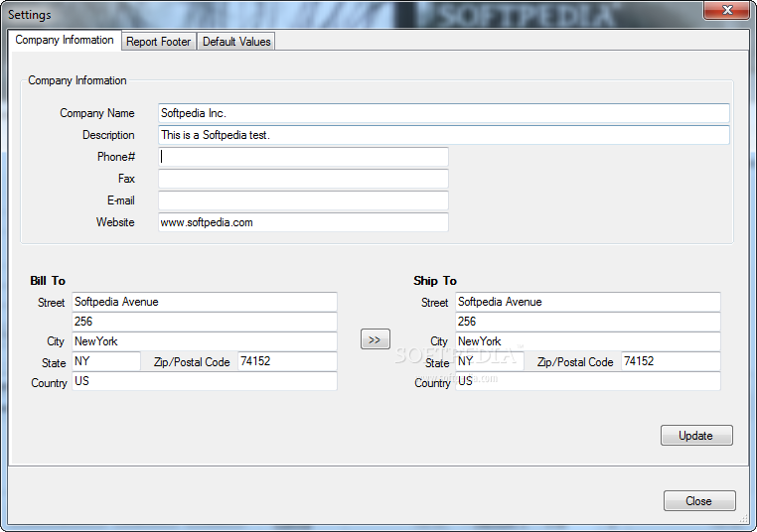Viewport: 757px width, 532px height.
Task: Click the Settings window title text
Action: (30, 15)
